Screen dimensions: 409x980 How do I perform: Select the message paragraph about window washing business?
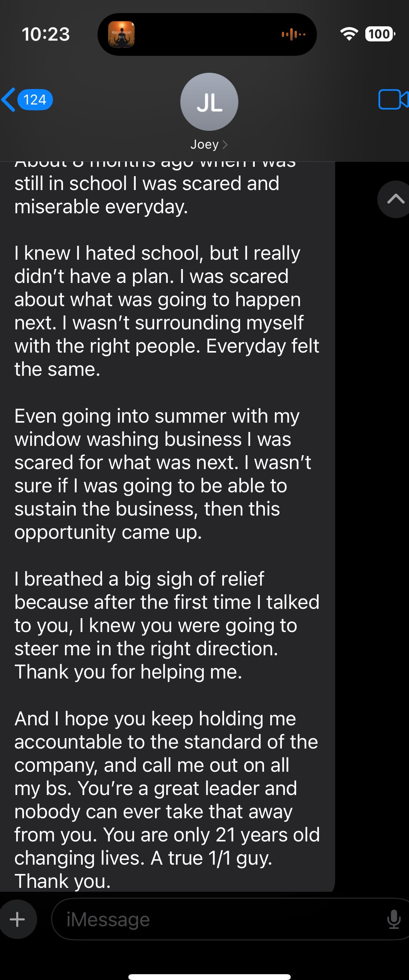163,474
